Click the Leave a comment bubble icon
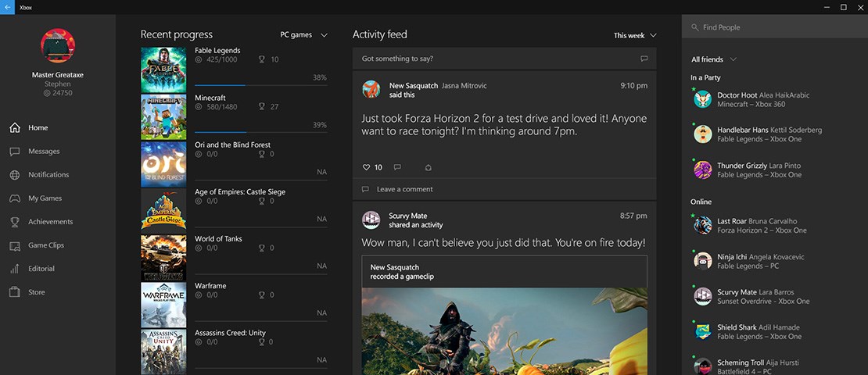868x375 pixels. click(x=365, y=189)
